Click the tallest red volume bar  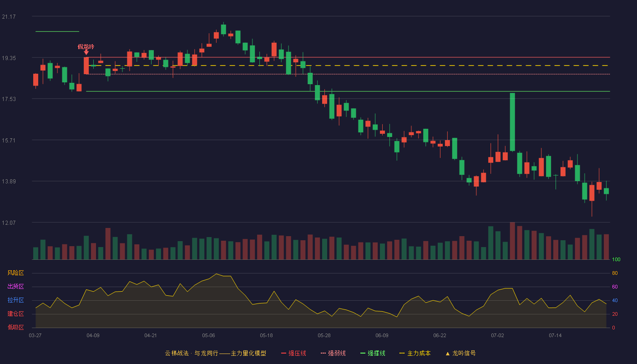512,241
